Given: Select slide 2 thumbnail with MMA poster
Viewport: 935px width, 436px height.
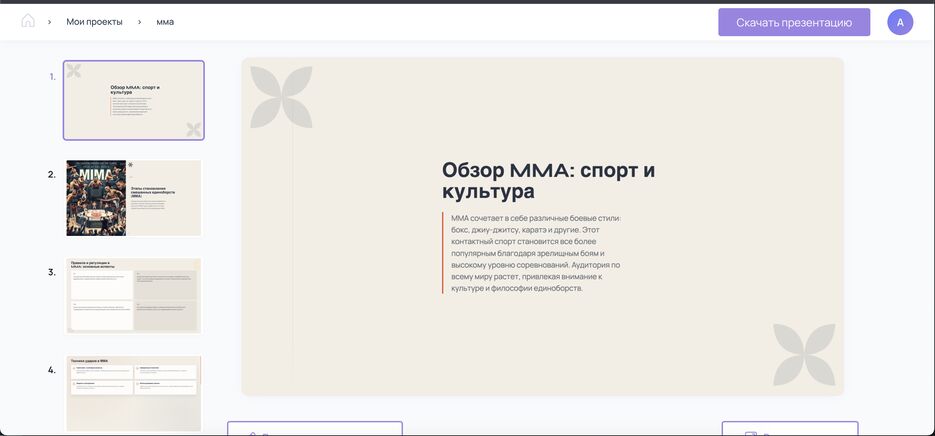Looking at the screenshot, I should pos(134,198).
